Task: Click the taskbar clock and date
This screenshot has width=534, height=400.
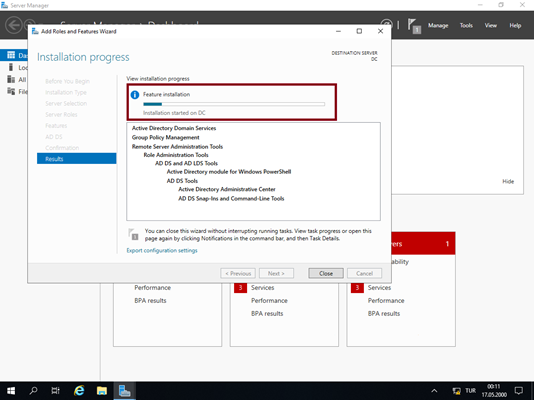Action: pos(494,391)
